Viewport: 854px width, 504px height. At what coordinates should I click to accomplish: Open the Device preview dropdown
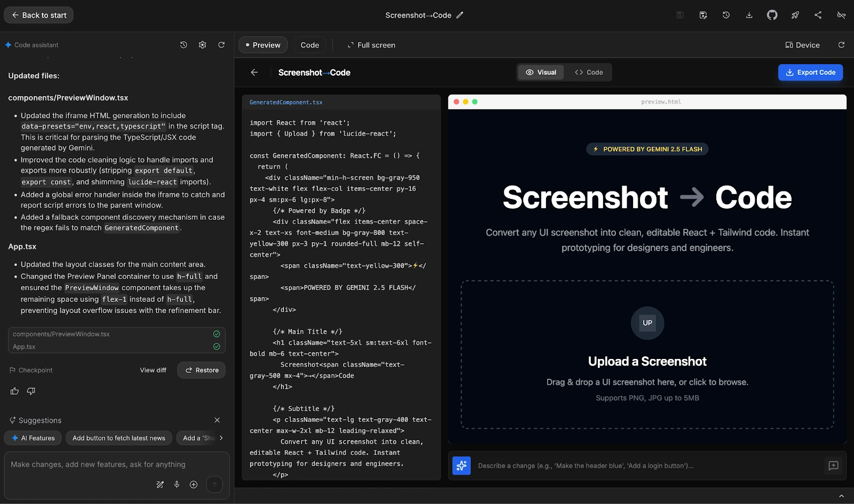(x=802, y=45)
